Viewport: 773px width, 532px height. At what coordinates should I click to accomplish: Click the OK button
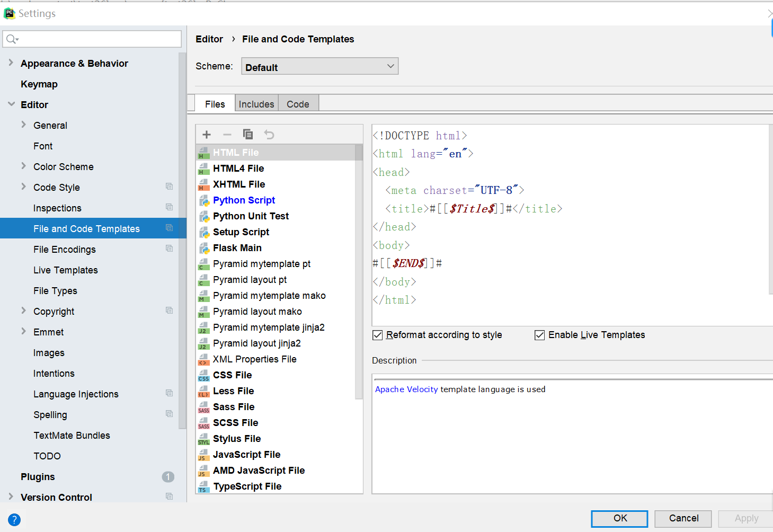619,519
